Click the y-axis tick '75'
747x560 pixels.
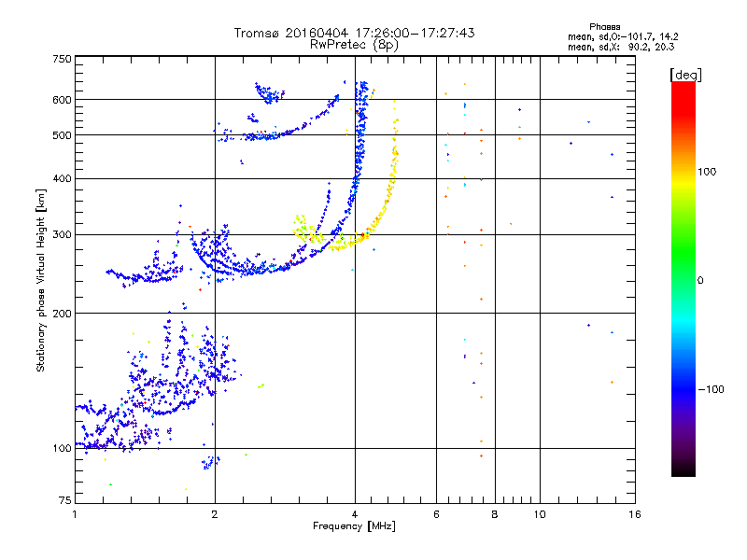(x=65, y=500)
